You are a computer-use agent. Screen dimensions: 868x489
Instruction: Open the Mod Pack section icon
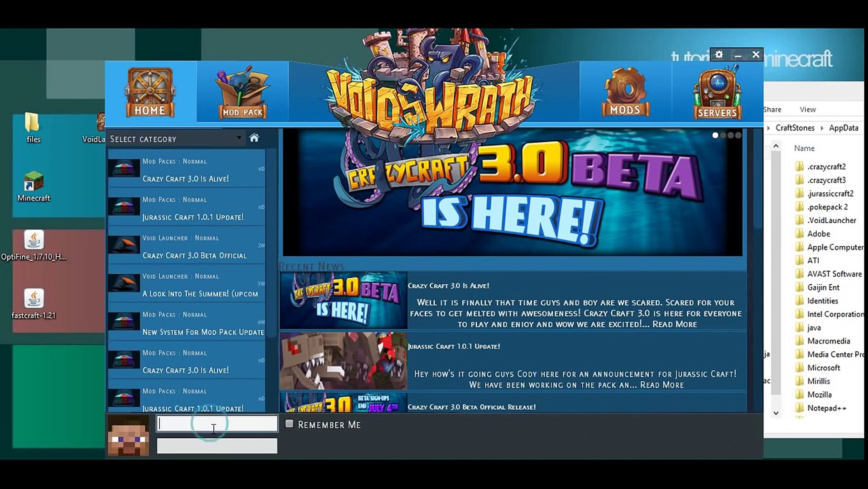click(243, 93)
